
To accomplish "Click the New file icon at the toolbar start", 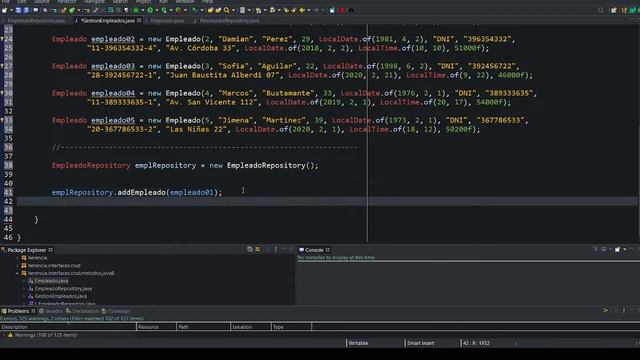I will tap(4, 10).
